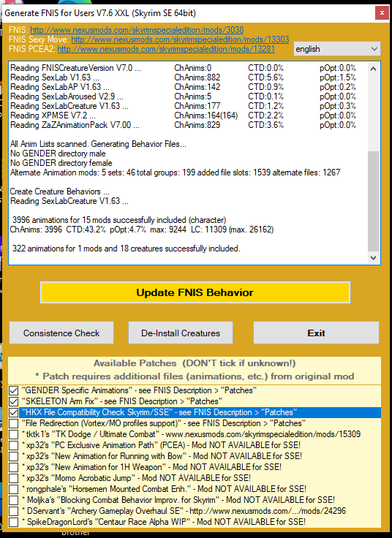Select 'All Anim Lists scanned' log line
Viewport: 392px width, 538px height.
point(98,144)
